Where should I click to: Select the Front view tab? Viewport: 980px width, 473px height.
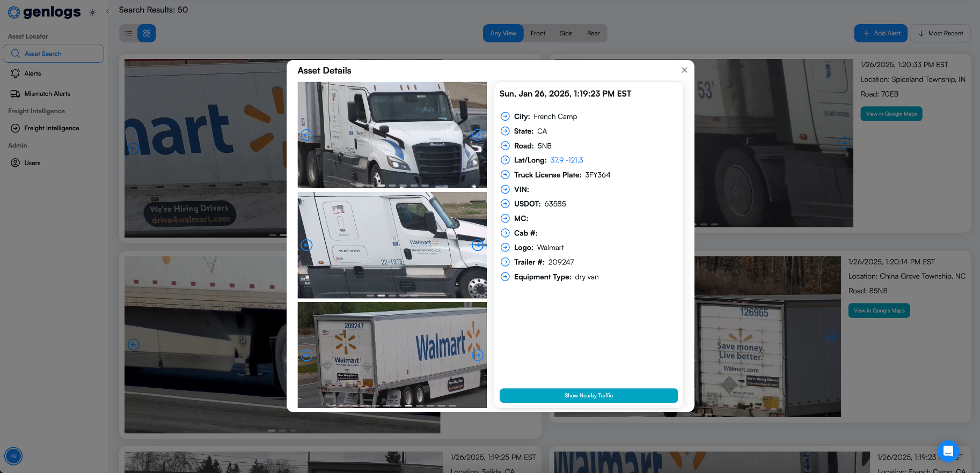point(538,33)
